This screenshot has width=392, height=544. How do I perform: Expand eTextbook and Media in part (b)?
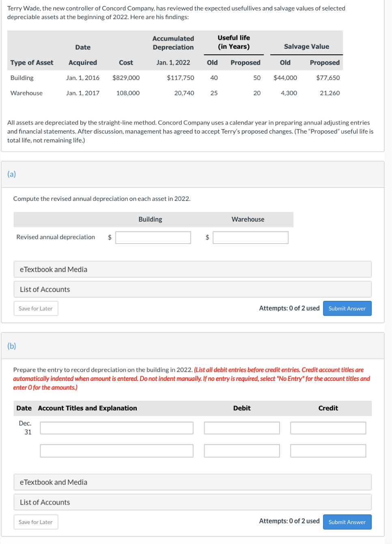192,482
